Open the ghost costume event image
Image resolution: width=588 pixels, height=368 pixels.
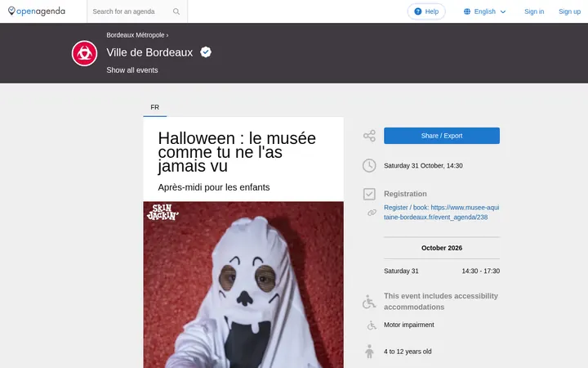pos(243,285)
